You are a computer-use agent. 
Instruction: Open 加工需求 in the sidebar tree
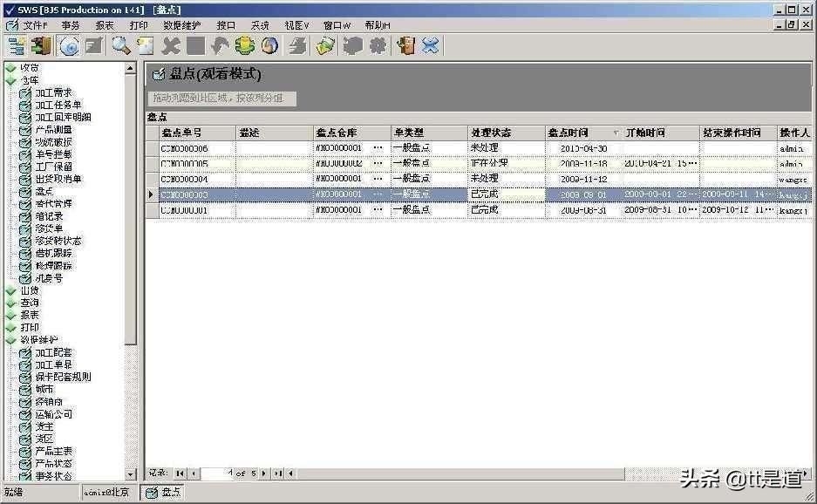53,92
